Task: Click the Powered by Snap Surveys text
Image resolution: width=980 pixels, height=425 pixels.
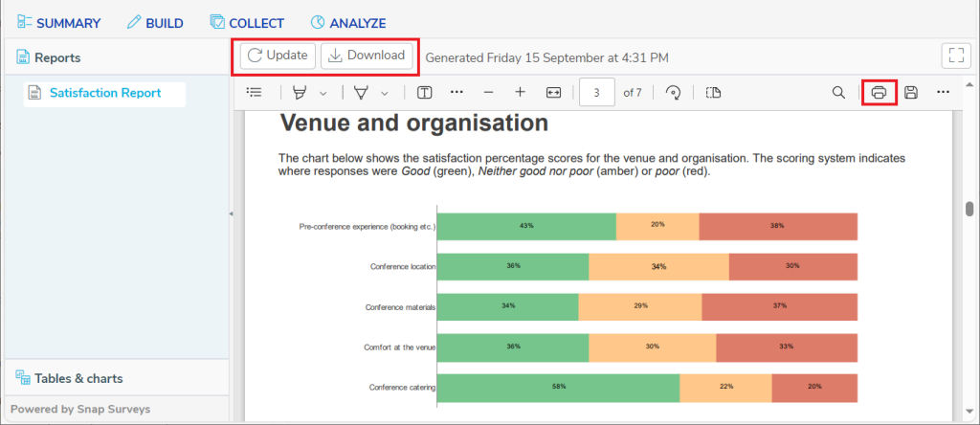Action: click(80, 410)
